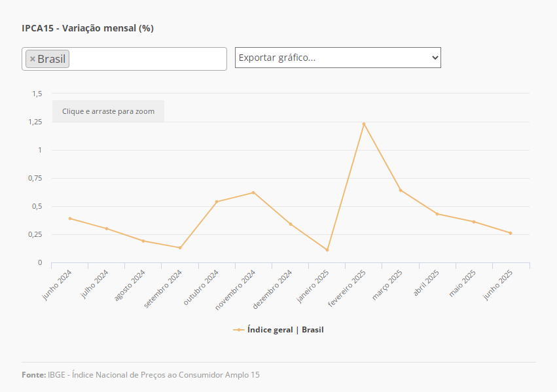Remove the Brasil tag with the x
Viewport: 557px width, 392px height.
(33, 59)
